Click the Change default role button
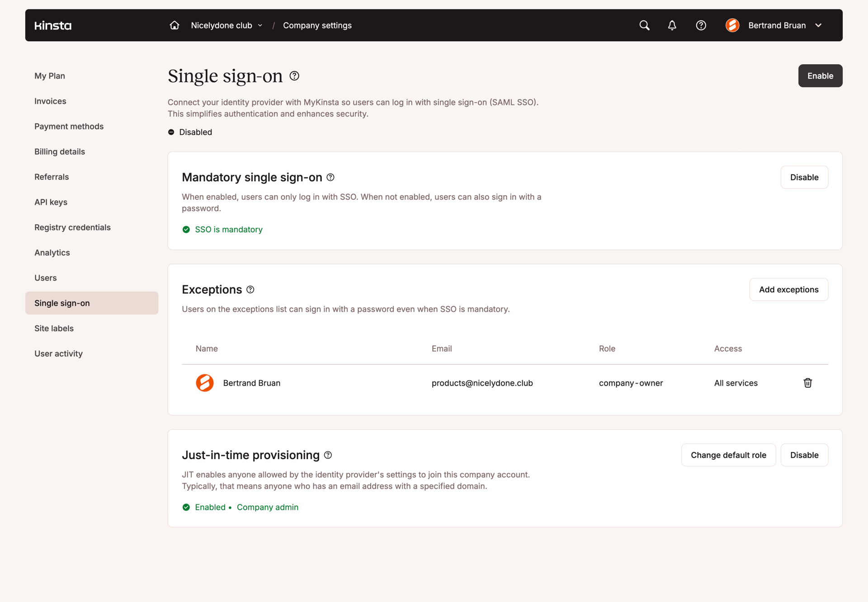868x602 pixels. tap(728, 455)
